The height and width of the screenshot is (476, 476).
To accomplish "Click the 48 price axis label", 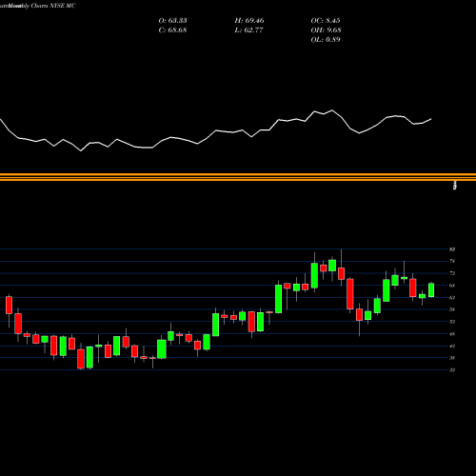I will coord(452,334).
